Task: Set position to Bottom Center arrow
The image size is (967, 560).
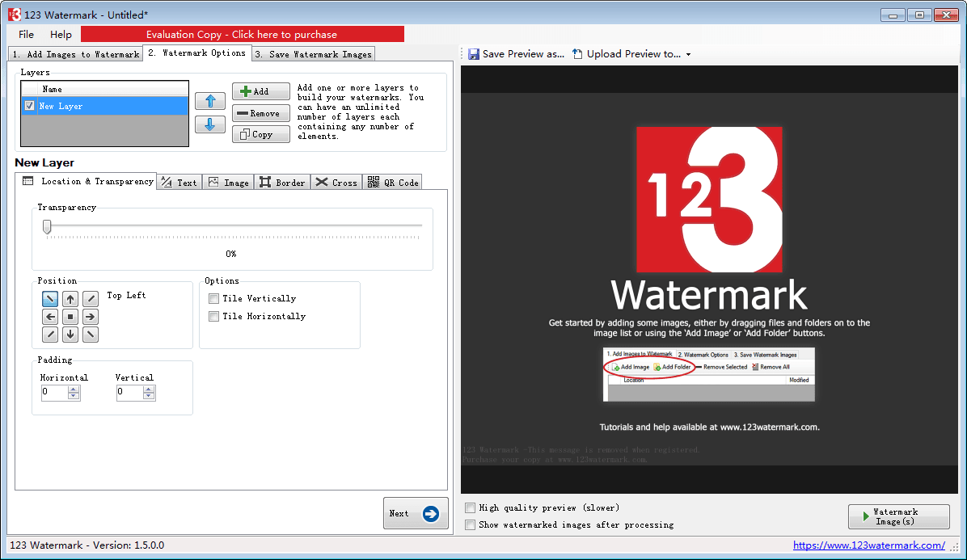Action: (70, 335)
